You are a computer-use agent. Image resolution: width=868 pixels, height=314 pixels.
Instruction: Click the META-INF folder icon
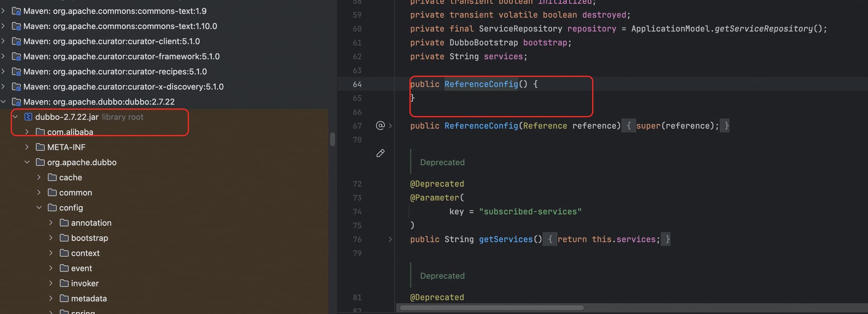40,147
